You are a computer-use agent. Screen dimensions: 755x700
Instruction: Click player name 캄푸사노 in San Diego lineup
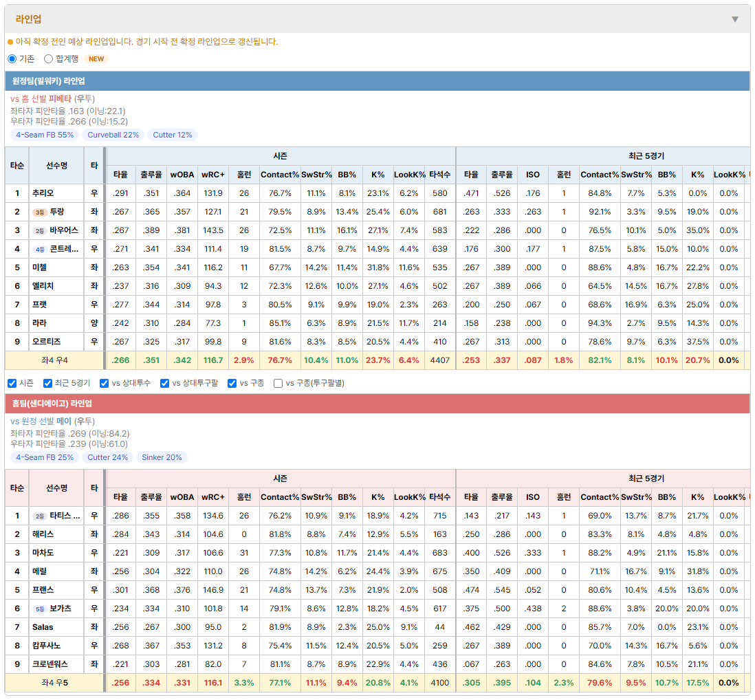46,646
